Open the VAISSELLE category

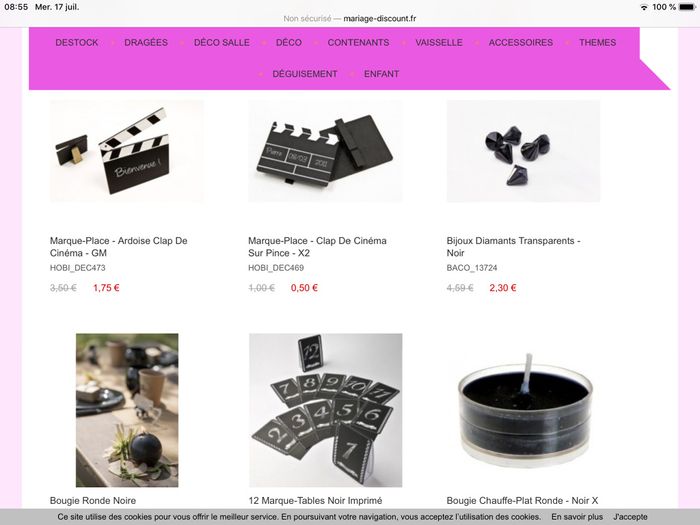click(x=439, y=42)
